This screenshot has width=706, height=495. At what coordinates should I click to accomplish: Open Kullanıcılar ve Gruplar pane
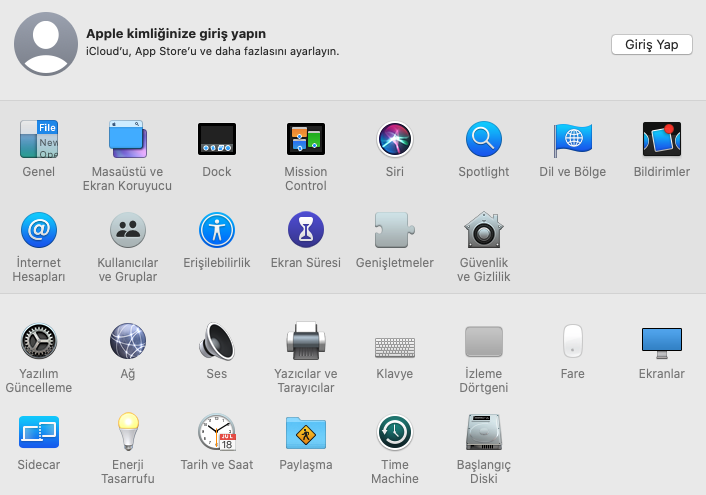coord(128,230)
